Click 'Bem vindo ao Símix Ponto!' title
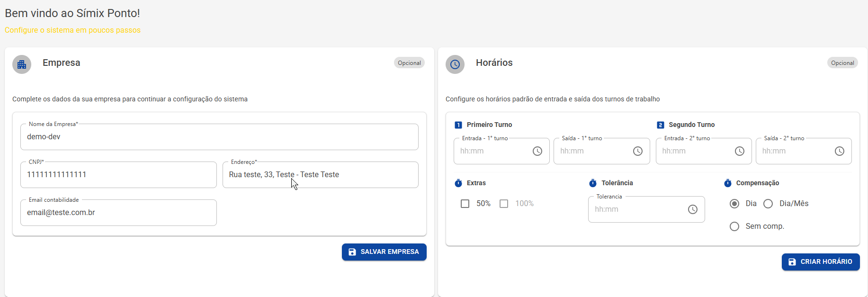Image resolution: width=868 pixels, height=297 pixels. (72, 13)
